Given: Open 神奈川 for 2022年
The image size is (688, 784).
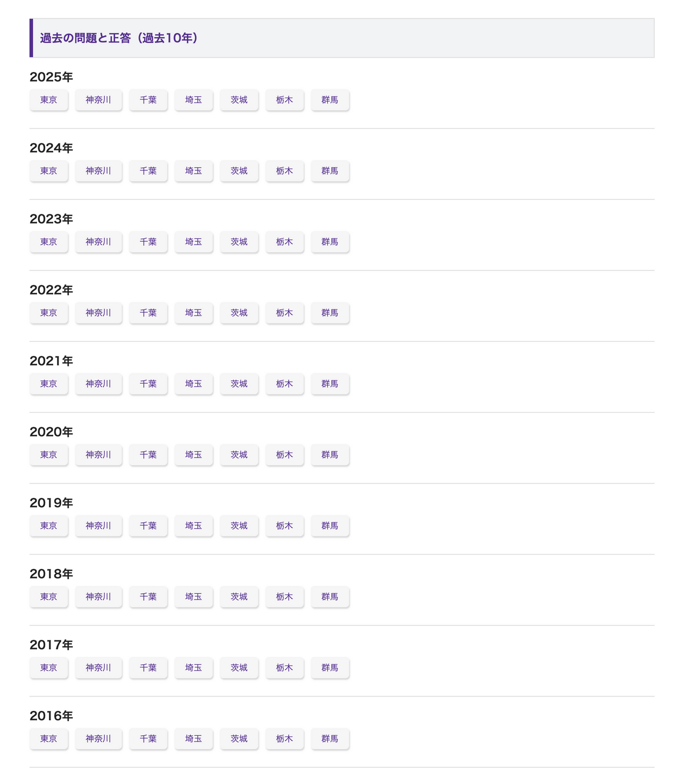Looking at the screenshot, I should point(98,313).
